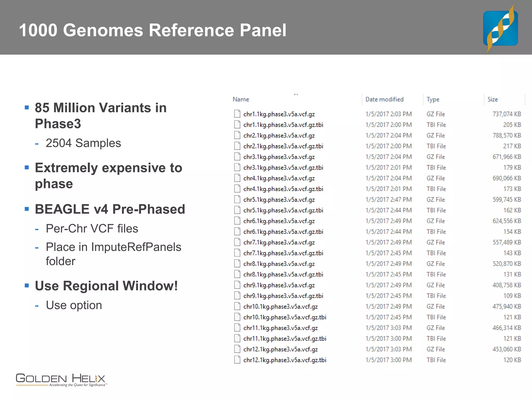
Task: Click the DNA helix app logo
Action: pos(501,28)
